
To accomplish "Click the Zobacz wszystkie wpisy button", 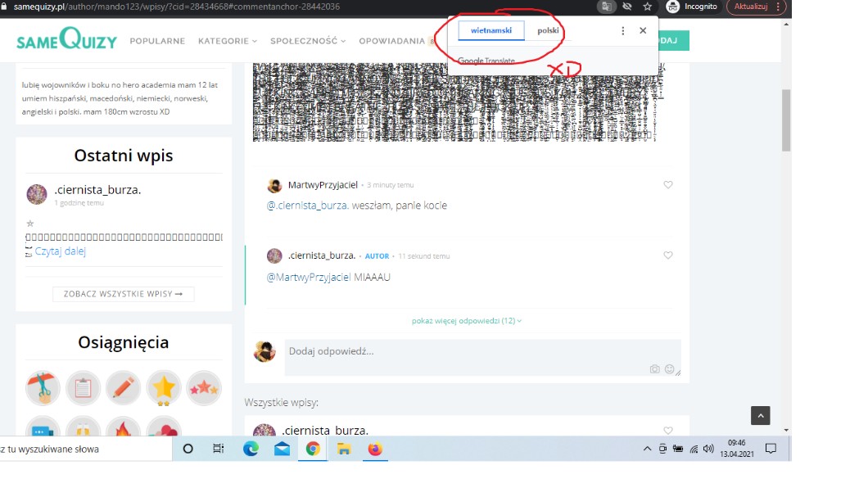I will pyautogui.click(x=124, y=294).
